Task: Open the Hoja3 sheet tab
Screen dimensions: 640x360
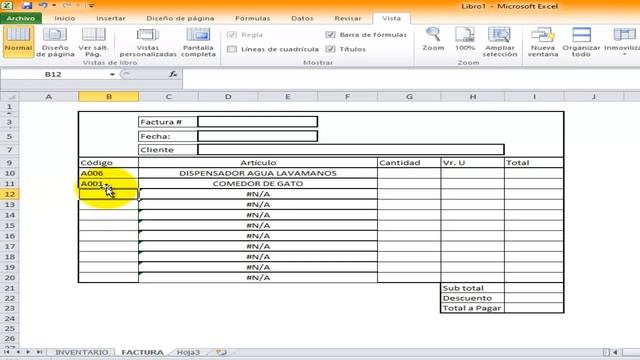Action: tap(188, 352)
